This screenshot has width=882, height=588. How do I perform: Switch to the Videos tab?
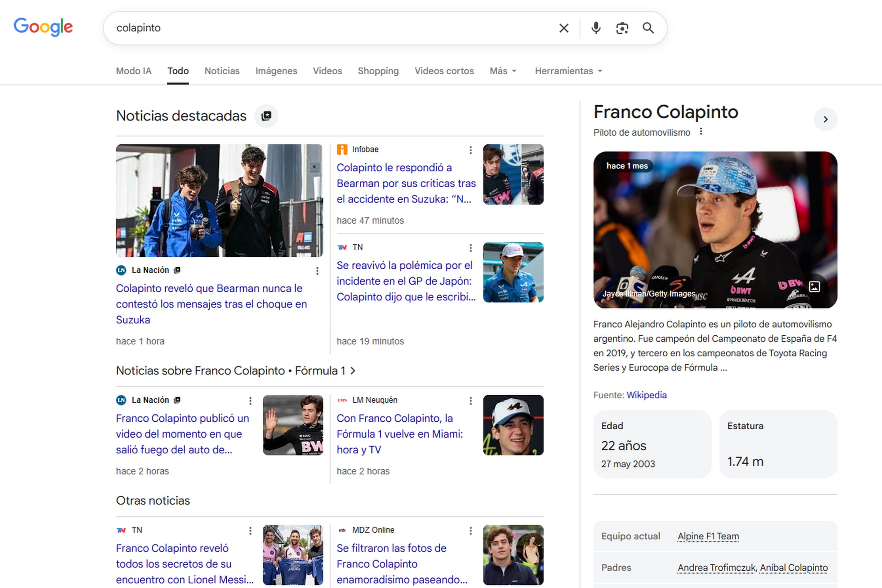point(327,71)
